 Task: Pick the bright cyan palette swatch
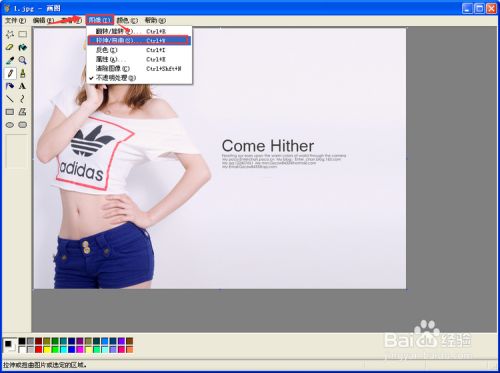click(x=63, y=350)
